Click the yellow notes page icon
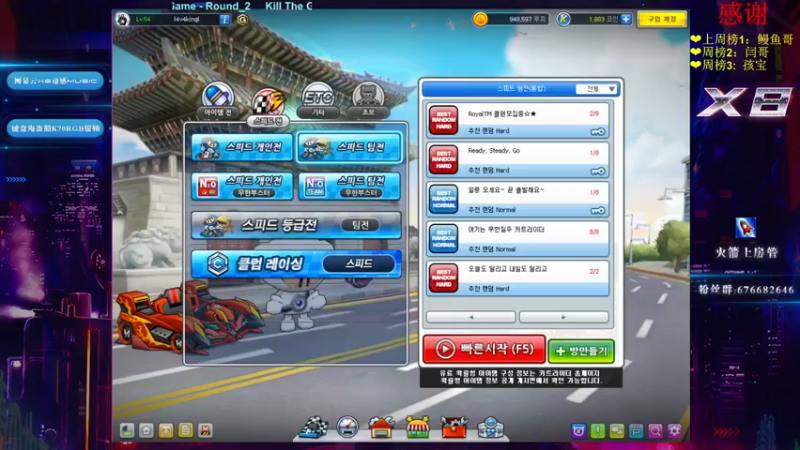Screen dimensions: 800x450 (186, 430)
